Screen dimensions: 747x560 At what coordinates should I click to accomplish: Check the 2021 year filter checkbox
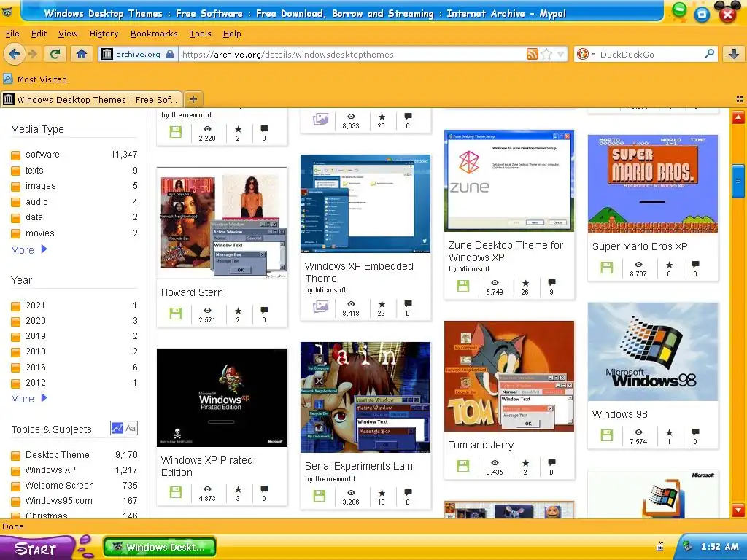16,306
